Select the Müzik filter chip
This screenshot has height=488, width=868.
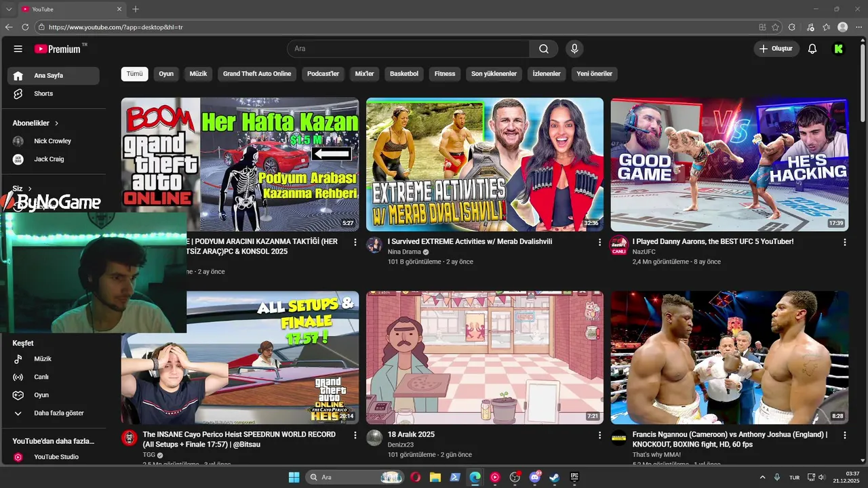198,74
